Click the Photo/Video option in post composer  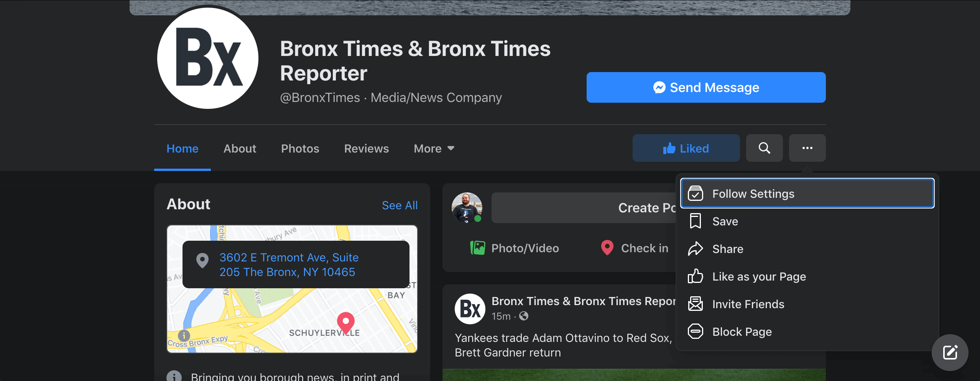pos(514,248)
